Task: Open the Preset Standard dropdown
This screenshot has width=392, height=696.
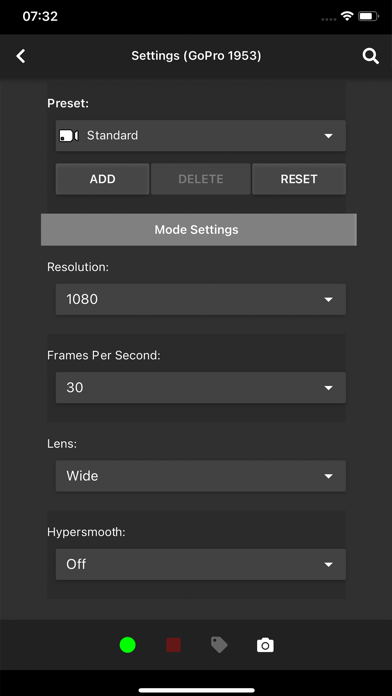Action: coord(201,135)
